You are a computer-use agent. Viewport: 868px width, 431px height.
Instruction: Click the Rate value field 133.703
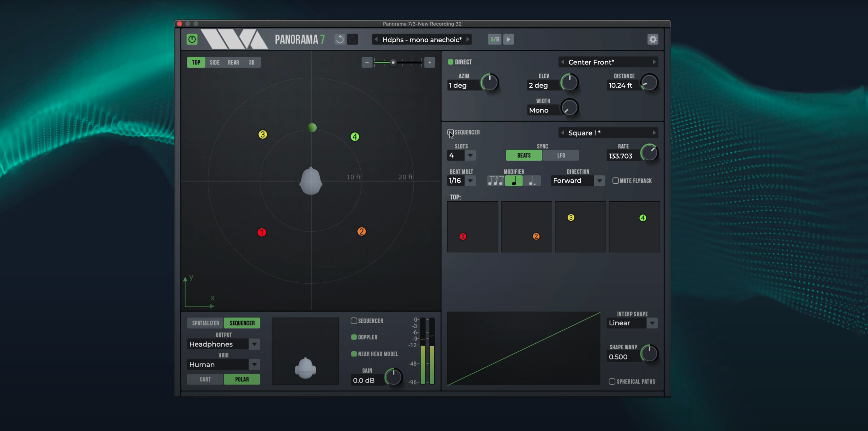pyautogui.click(x=623, y=156)
